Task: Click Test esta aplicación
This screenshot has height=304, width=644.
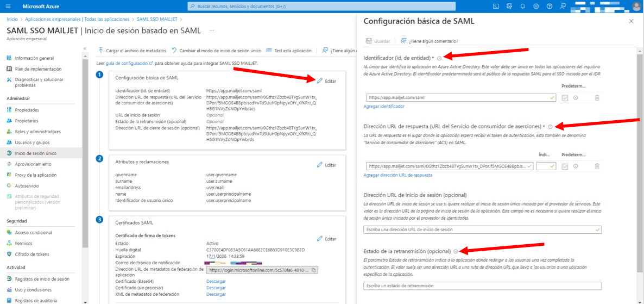Action: (x=289, y=51)
